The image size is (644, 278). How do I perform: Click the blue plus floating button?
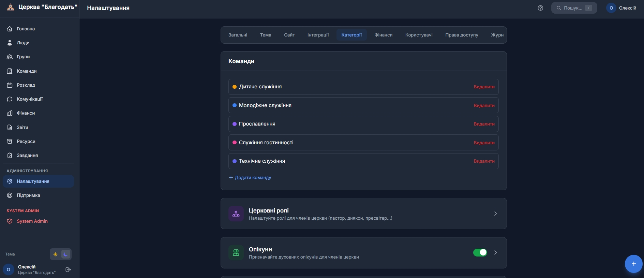(633, 264)
